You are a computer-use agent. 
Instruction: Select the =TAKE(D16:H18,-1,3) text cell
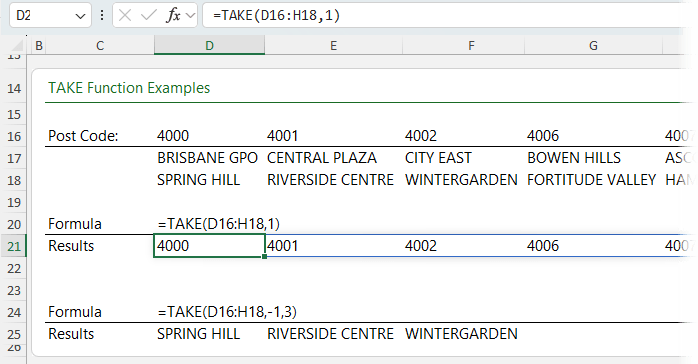pyautogui.click(x=227, y=312)
